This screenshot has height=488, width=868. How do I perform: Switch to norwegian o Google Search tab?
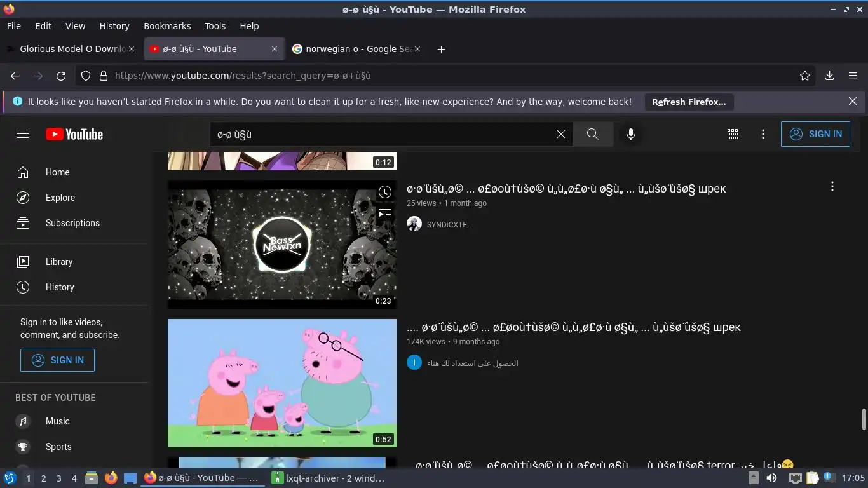(x=356, y=49)
